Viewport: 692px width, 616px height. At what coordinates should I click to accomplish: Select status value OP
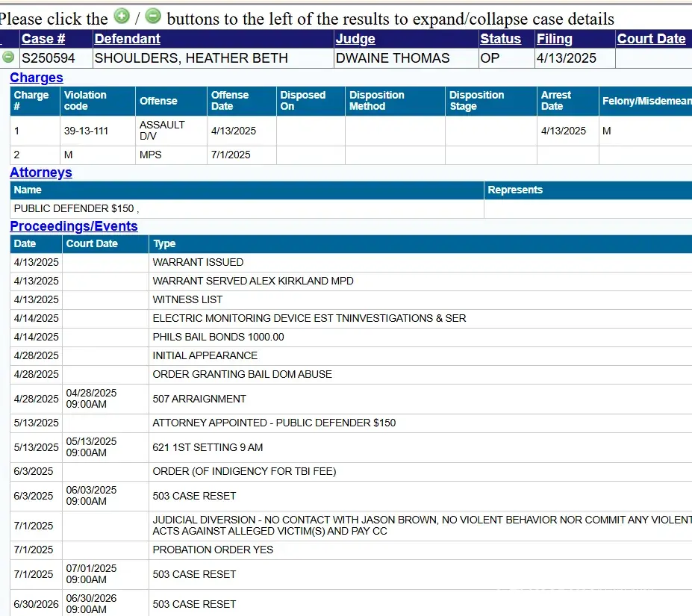[x=490, y=58]
